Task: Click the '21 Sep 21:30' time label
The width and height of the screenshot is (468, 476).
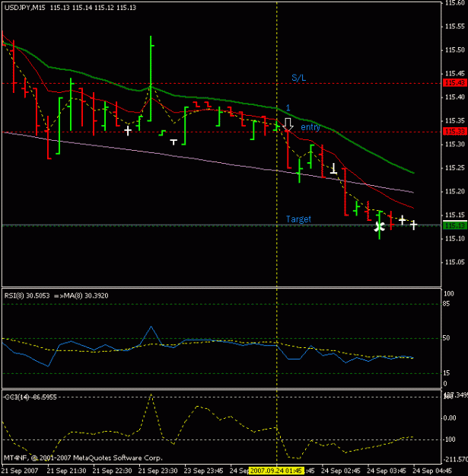Action: [x=66, y=471]
